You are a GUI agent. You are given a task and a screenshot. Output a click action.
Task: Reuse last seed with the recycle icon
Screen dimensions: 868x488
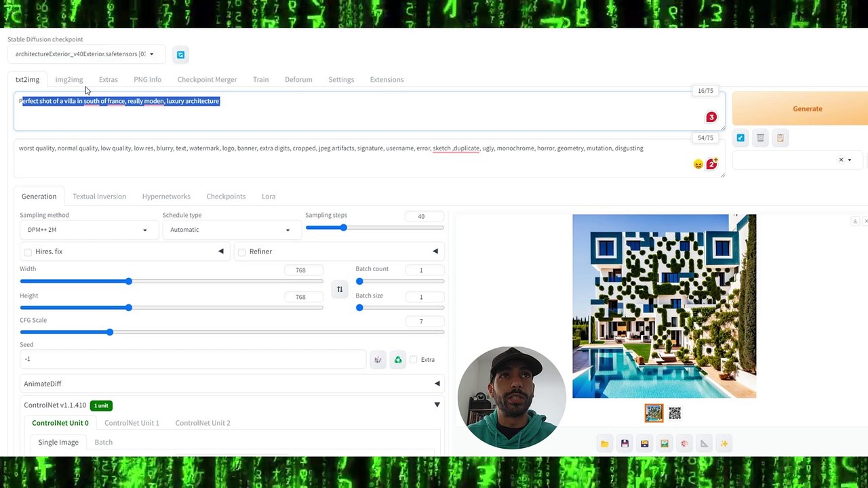coord(398,360)
